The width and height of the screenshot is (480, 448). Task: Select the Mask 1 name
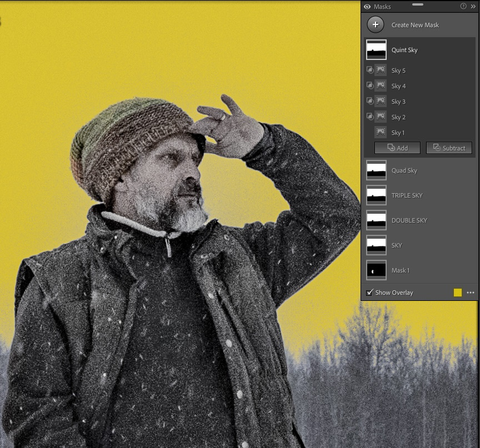(401, 270)
